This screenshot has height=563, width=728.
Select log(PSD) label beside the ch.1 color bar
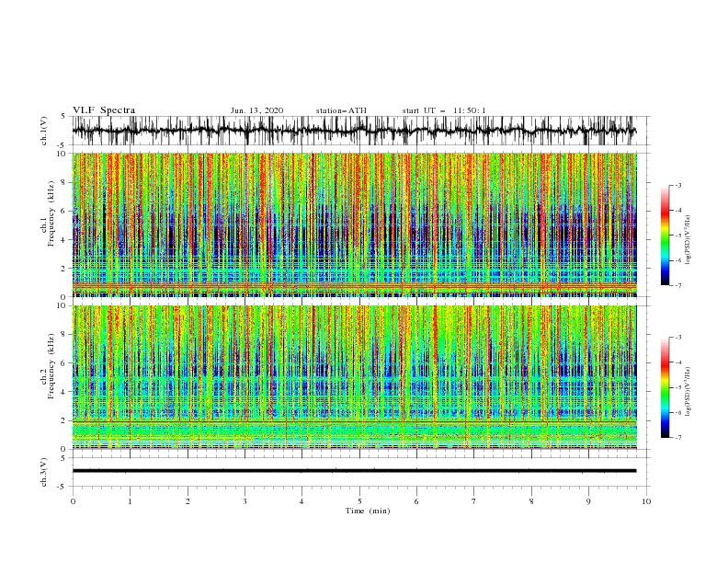point(688,240)
